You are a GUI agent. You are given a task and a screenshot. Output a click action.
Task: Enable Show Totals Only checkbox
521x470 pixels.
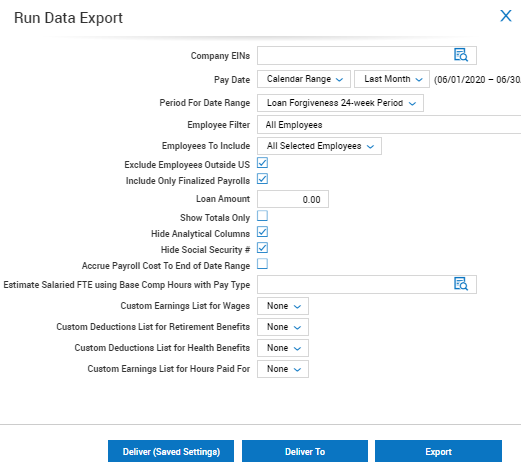tap(262, 216)
